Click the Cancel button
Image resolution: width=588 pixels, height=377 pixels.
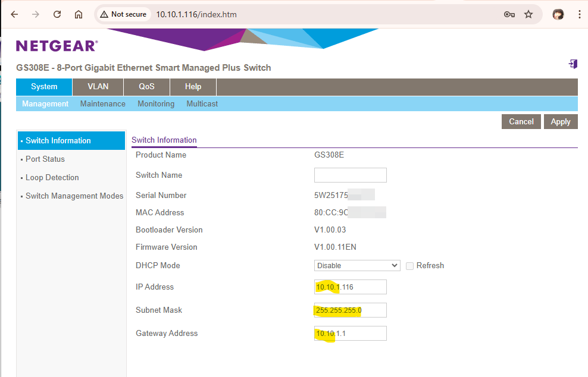click(x=521, y=121)
